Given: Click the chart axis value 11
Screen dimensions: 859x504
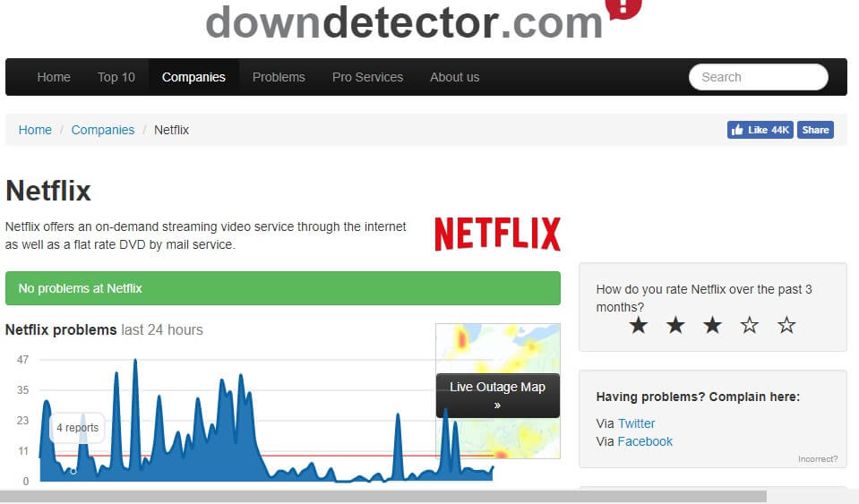Looking at the screenshot, I should 22,451.
